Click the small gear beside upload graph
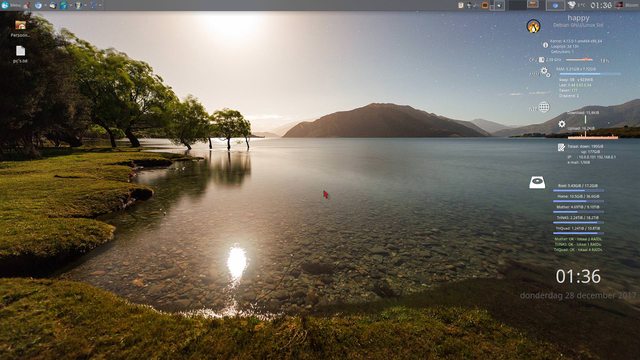Image resolution: width=640 pixels, height=360 pixels. coord(562,124)
